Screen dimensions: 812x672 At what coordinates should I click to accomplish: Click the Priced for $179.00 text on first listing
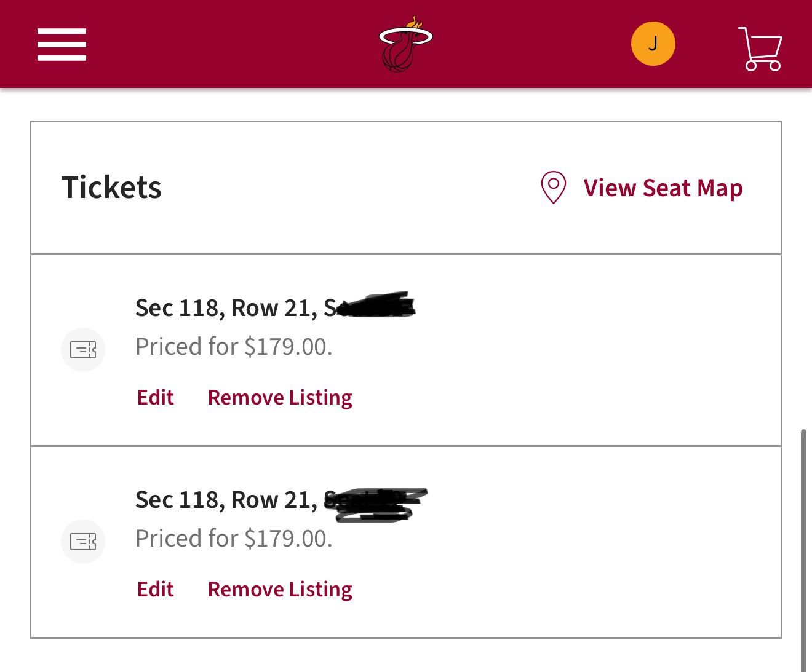(x=234, y=346)
